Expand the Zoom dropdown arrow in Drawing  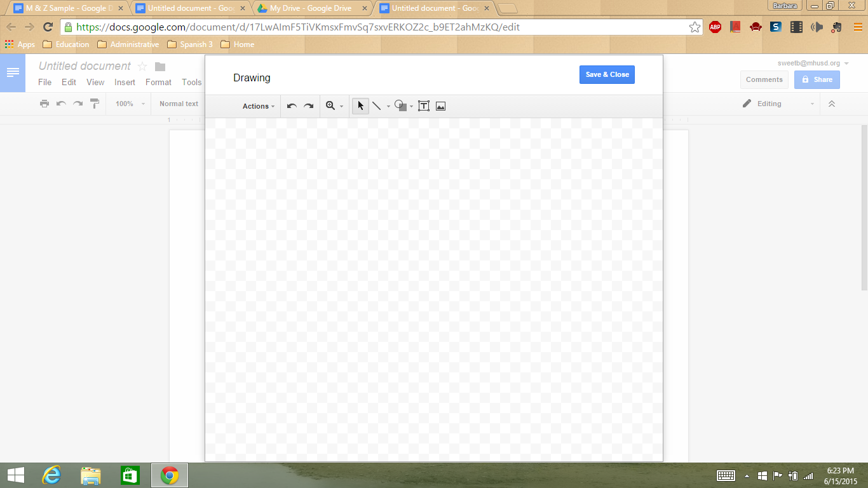click(x=341, y=107)
